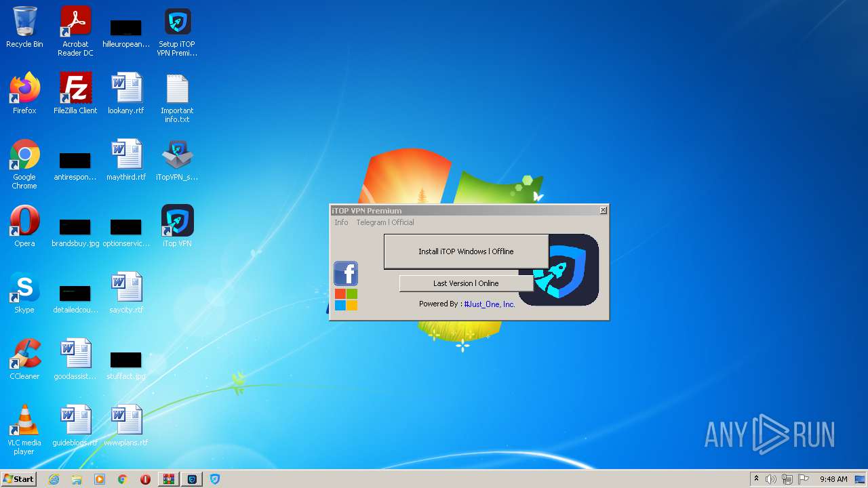Click the Facebook icon in dialog

(346, 273)
